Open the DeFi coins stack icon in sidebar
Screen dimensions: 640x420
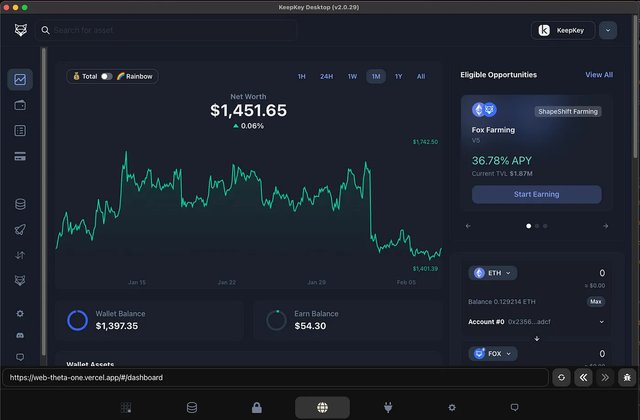(x=20, y=204)
